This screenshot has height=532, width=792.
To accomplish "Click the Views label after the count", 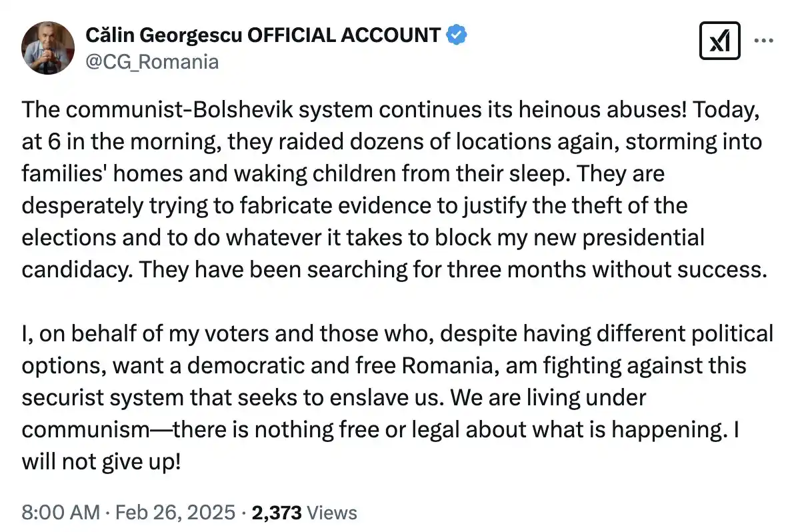I will click(x=332, y=512).
